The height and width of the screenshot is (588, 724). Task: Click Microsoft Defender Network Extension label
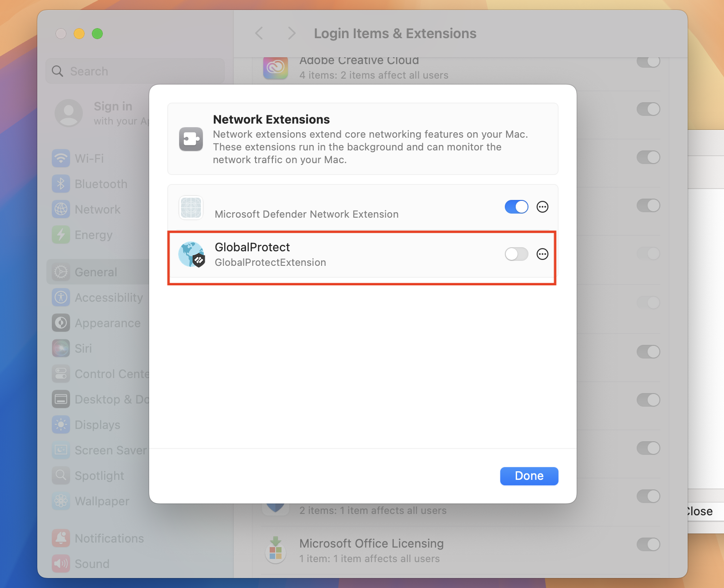click(x=307, y=214)
